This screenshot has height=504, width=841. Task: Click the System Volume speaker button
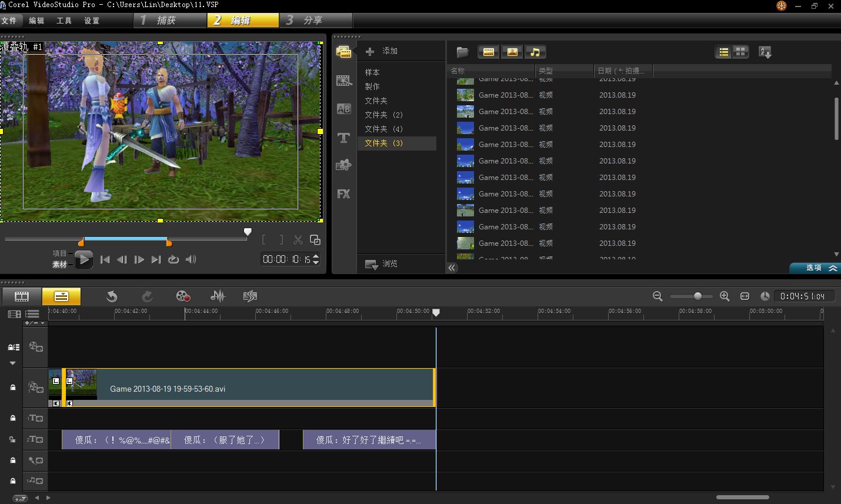pyautogui.click(x=191, y=259)
